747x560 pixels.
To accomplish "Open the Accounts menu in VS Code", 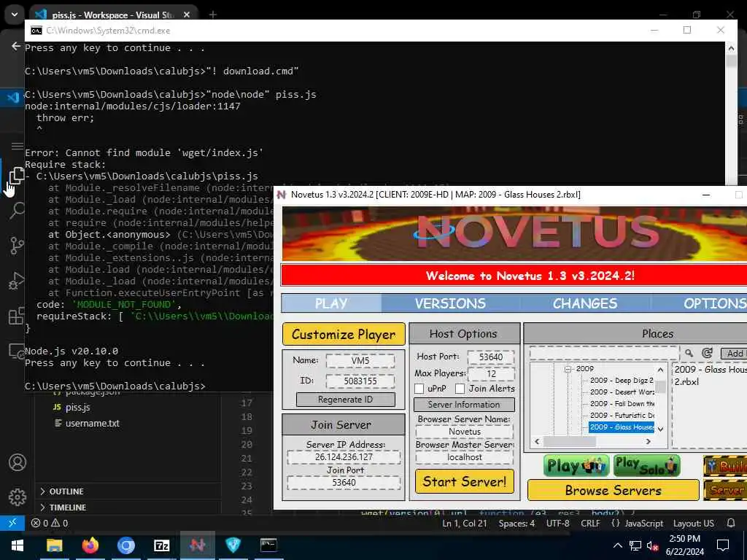I will click(x=18, y=462).
